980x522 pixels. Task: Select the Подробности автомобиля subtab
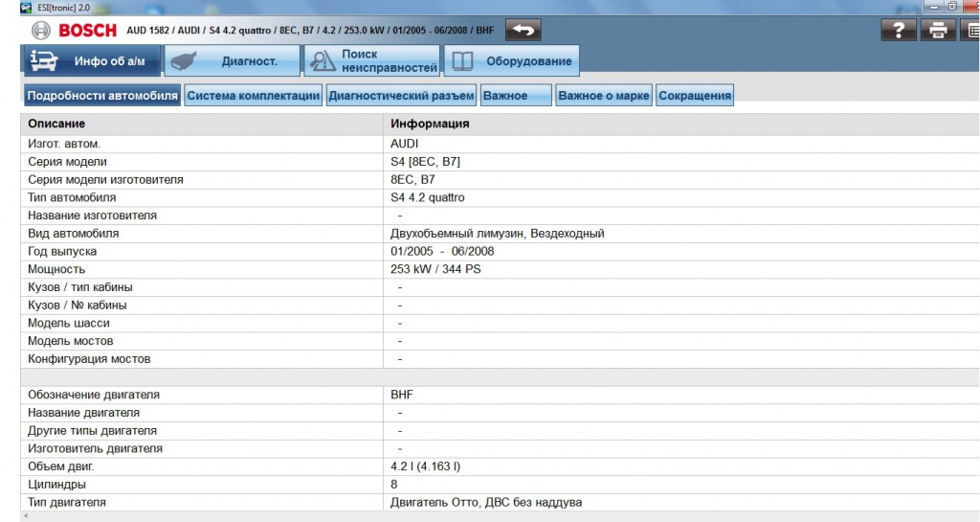[102, 96]
